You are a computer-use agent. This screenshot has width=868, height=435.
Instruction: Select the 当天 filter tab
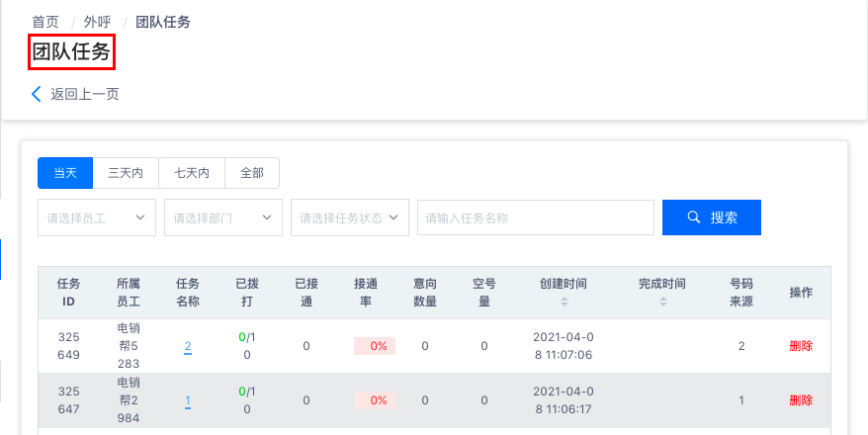coord(65,173)
